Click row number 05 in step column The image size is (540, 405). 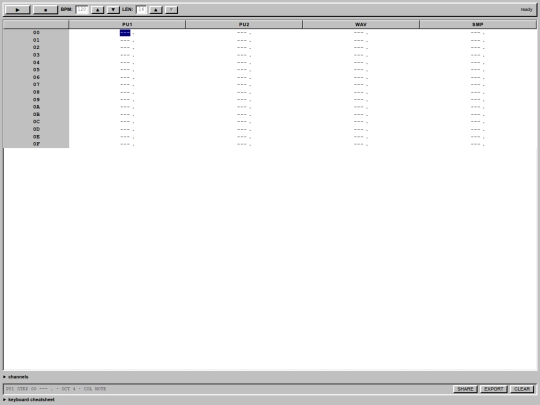point(36,70)
